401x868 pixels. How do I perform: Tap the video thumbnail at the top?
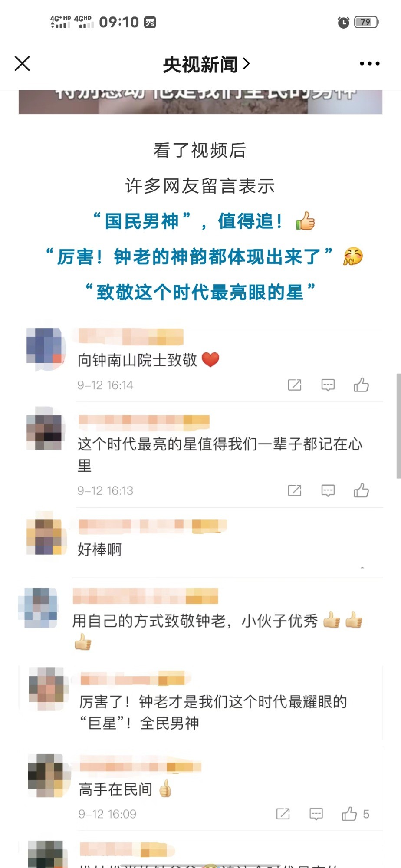tap(200, 102)
